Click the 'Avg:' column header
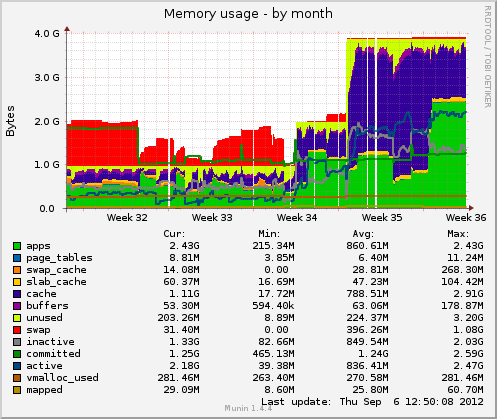The image size is (497, 419). (363, 234)
